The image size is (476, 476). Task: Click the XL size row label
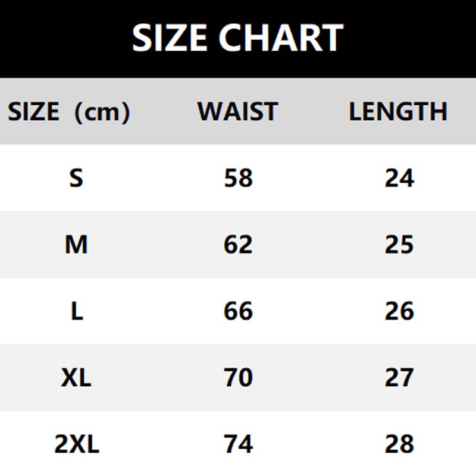pos(76,378)
